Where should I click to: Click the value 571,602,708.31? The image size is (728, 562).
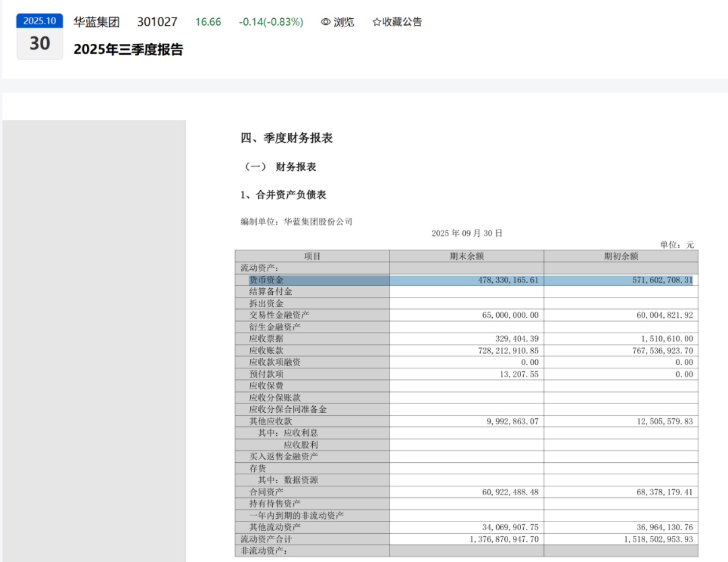(663, 280)
